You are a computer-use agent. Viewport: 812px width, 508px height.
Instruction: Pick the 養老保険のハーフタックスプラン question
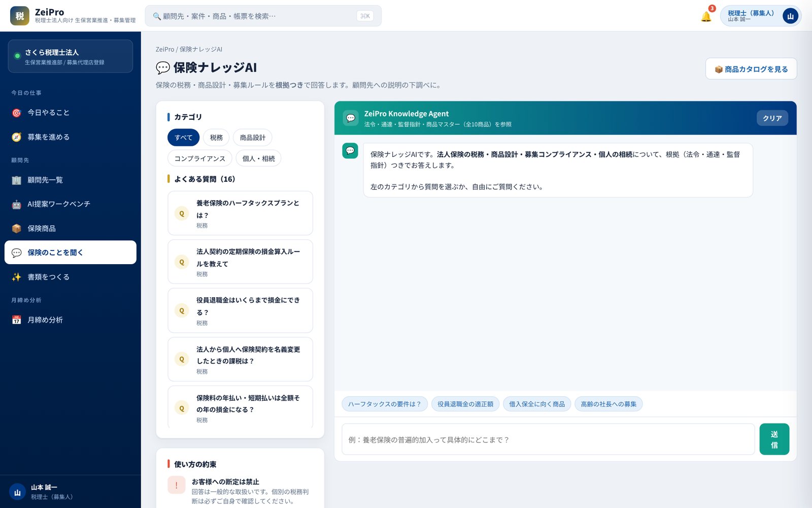(240, 213)
